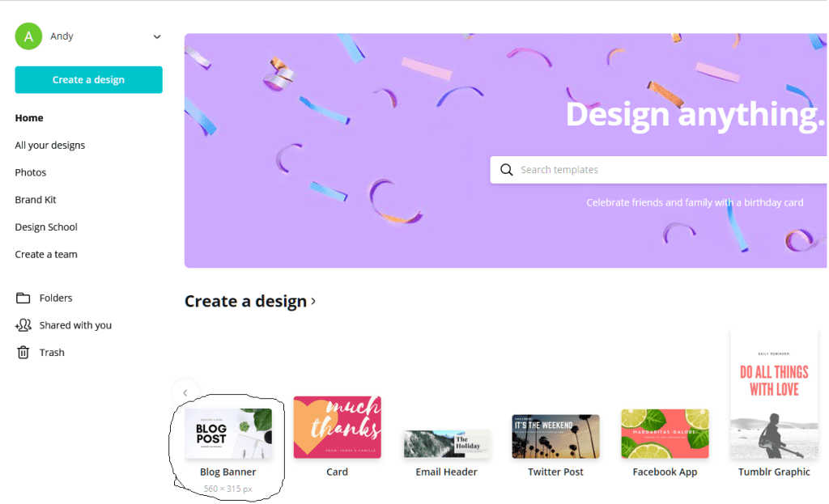Go back with carousel left arrow

(185, 392)
